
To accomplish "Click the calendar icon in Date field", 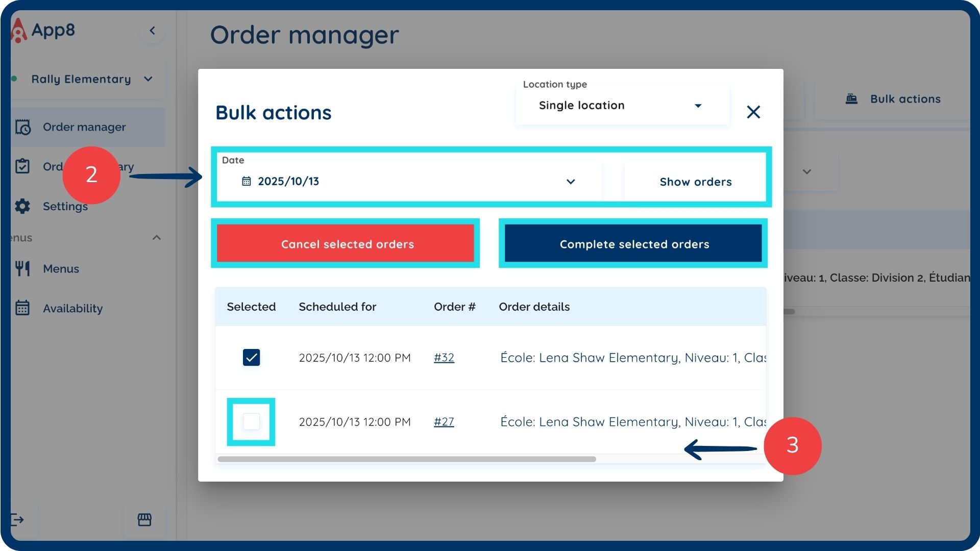I will [x=246, y=181].
